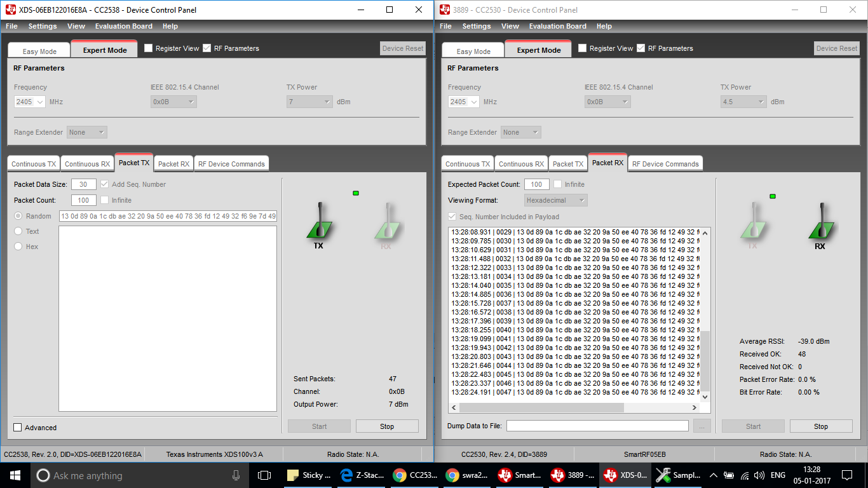Click Device Reset in CC2538 window
The height and width of the screenshot is (488, 868).
point(403,48)
